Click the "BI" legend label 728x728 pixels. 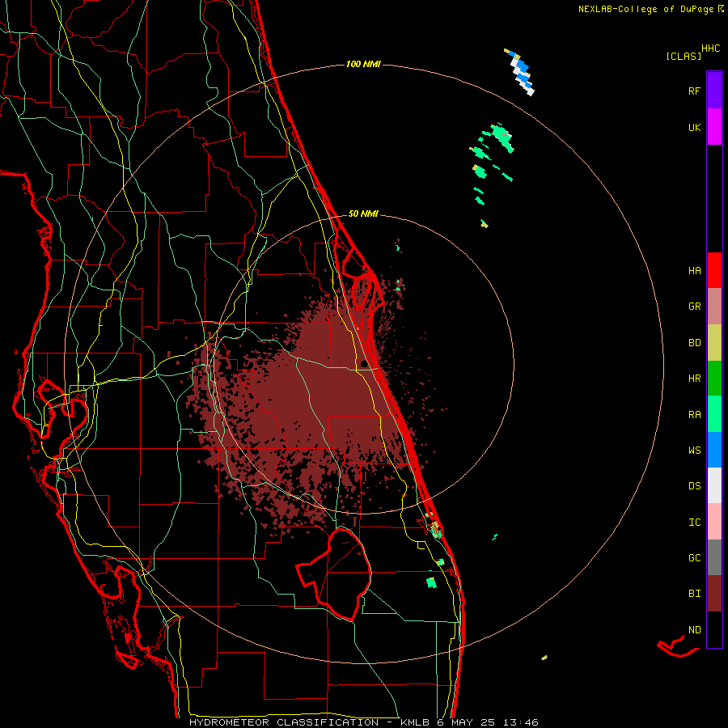[x=694, y=594]
